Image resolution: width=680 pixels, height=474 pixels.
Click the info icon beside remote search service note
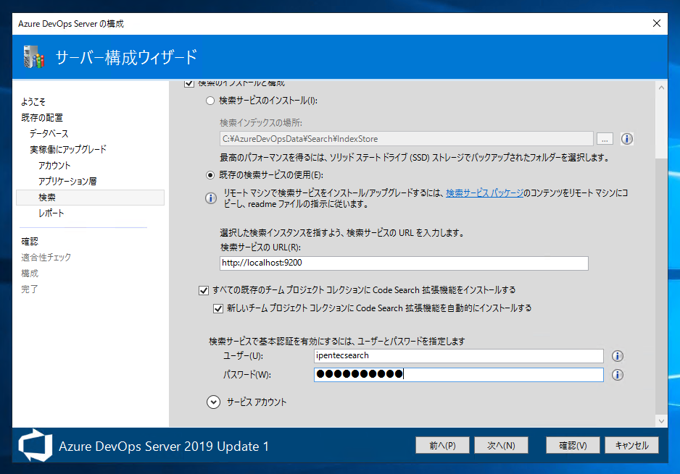click(211, 198)
